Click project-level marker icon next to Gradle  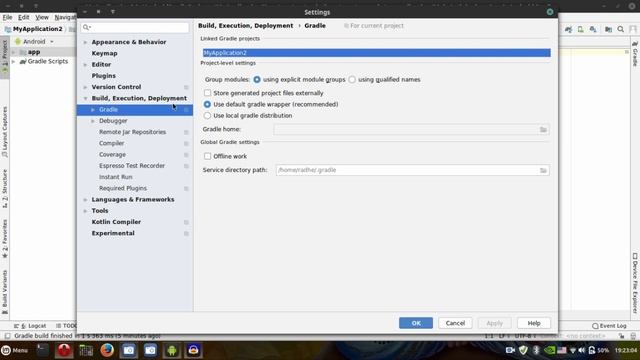[186, 110]
